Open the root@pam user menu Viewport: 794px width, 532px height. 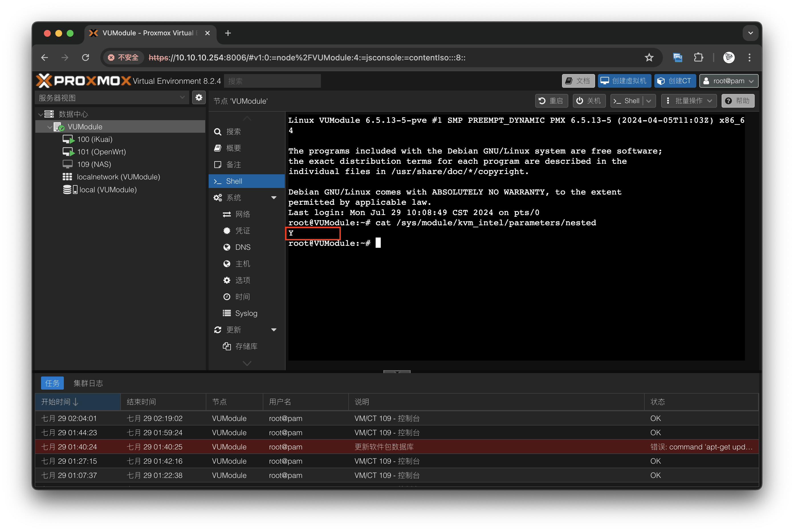(x=728, y=81)
